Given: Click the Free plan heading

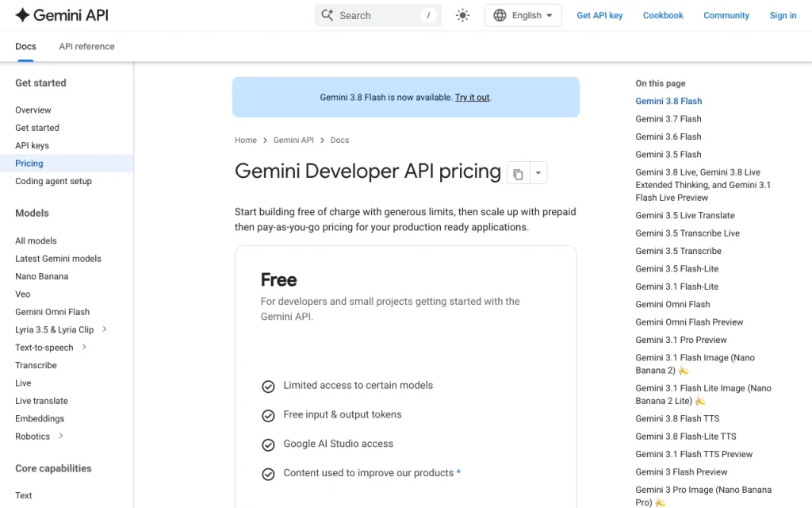Looking at the screenshot, I should pos(278,280).
